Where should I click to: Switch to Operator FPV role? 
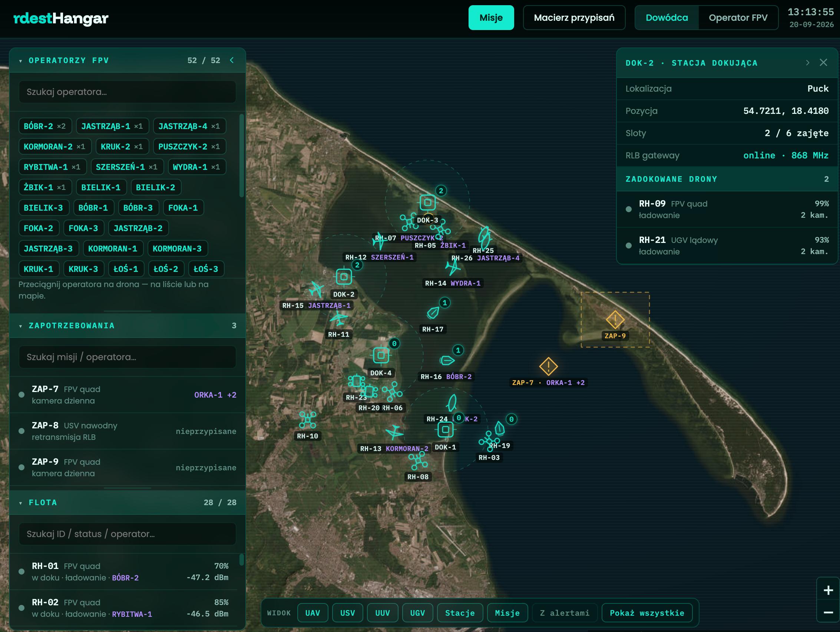(738, 18)
